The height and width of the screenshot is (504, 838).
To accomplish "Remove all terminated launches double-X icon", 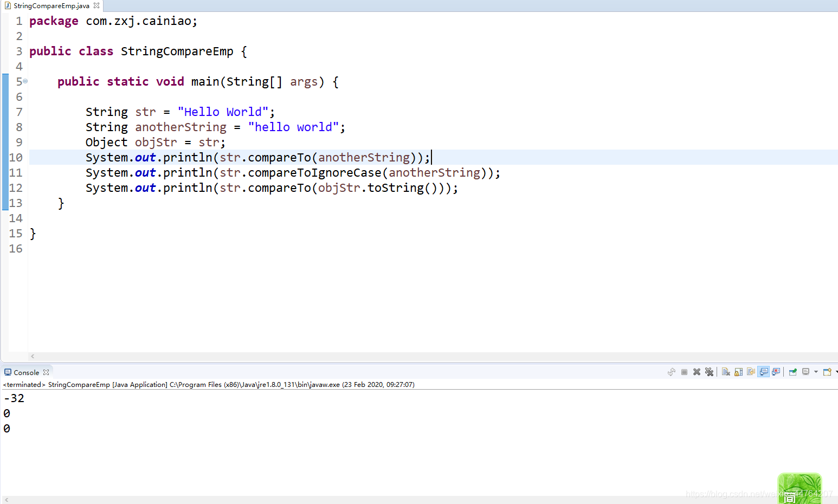I will (x=709, y=372).
